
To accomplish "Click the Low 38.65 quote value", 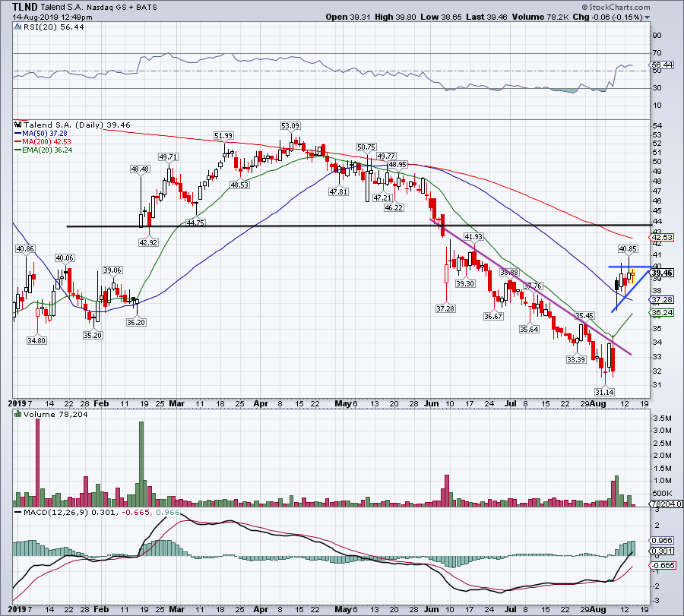I will [x=441, y=17].
